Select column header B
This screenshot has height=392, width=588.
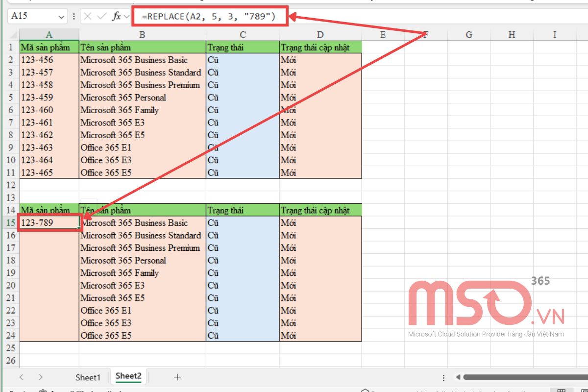142,35
